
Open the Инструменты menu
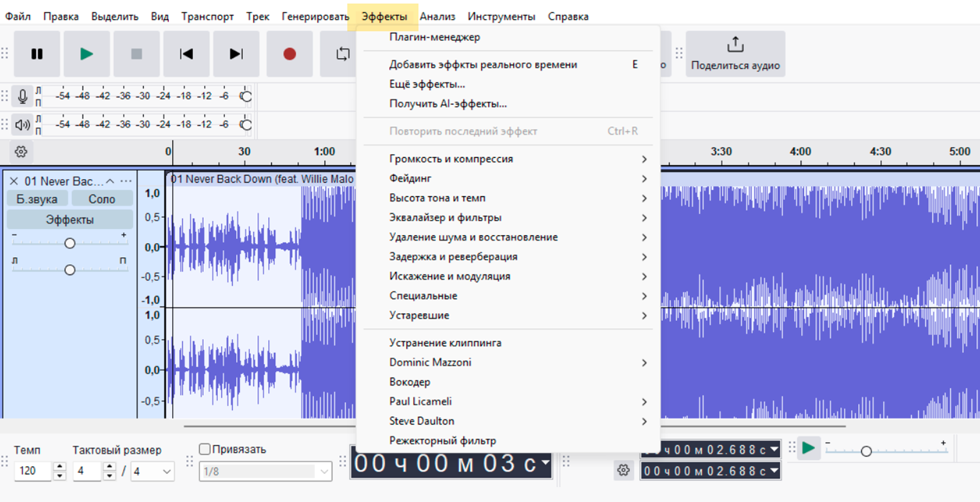pyautogui.click(x=502, y=17)
